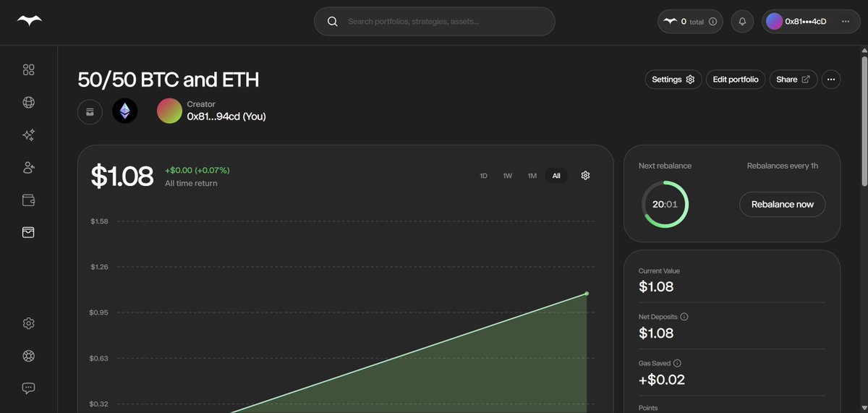Open the 0x81•••4cD account menu
Screen dimensions: 868x413
[810, 22]
